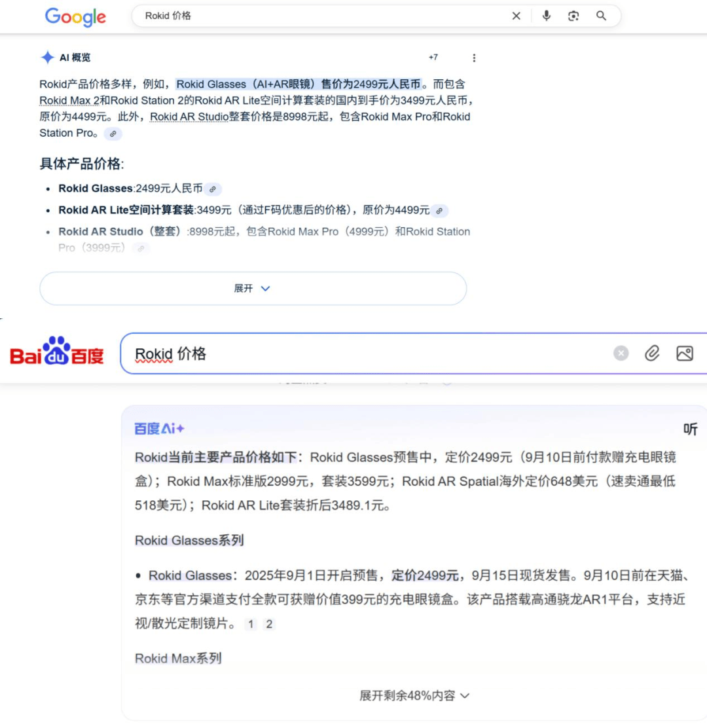Click the Rokid Max系列 heading
This screenshot has width=707, height=728.
(178, 659)
